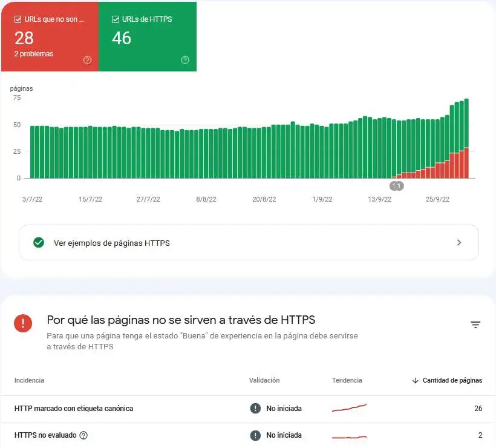This screenshot has height=448, width=496.
Task: Click trend sparkline of canonical HTTP row
Action: (x=349, y=408)
